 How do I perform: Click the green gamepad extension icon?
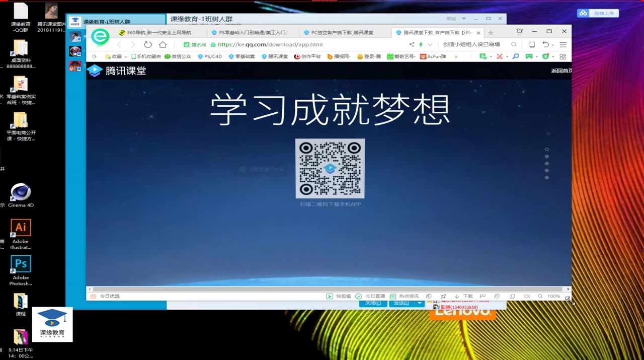(529, 56)
